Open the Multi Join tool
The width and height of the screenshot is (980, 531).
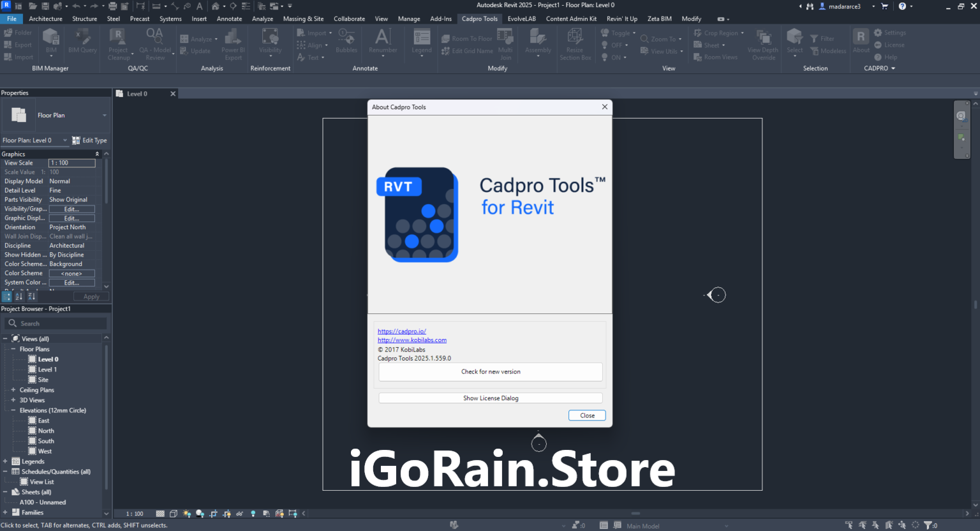click(x=505, y=45)
